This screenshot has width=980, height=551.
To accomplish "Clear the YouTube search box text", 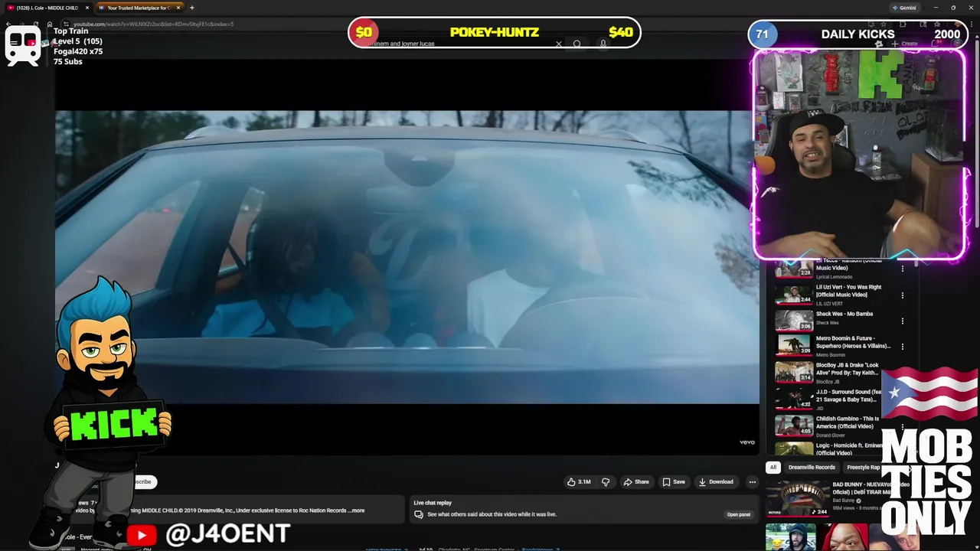I will 559,44.
